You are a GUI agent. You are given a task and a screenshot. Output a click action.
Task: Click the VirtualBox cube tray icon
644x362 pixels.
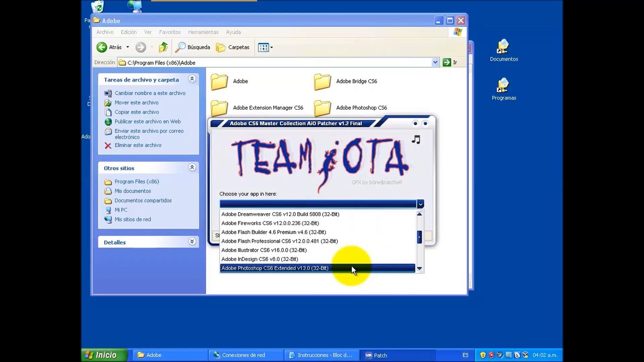[525, 355]
